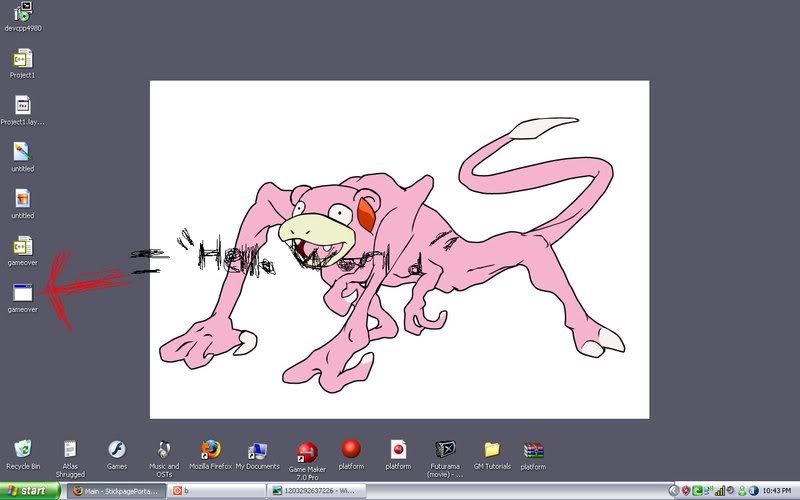This screenshot has height=500, width=800.
Task: Select the Project1 C++ file icon
Action: tap(22, 58)
